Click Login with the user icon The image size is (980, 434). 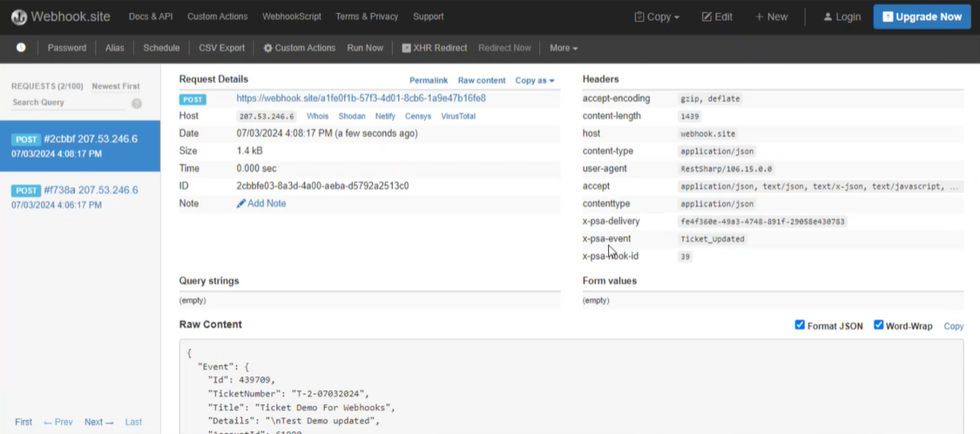[x=841, y=17]
